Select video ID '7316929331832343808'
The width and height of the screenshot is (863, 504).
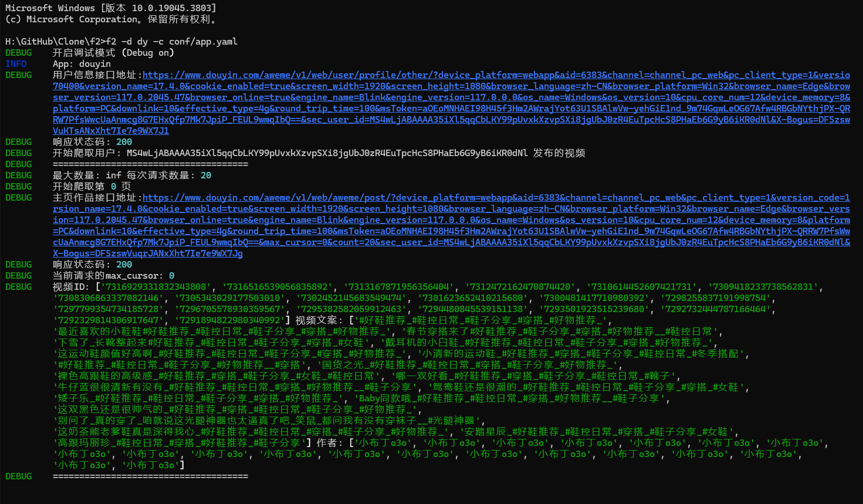[x=155, y=287]
